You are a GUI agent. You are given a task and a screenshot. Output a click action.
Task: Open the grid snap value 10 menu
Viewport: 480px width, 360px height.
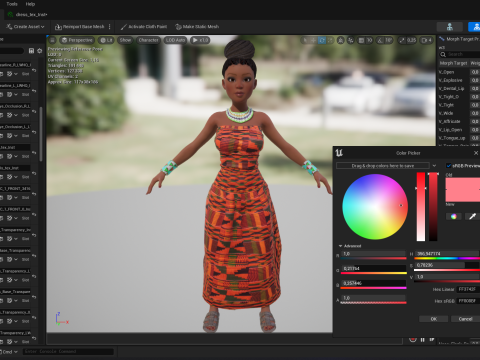(x=369, y=40)
